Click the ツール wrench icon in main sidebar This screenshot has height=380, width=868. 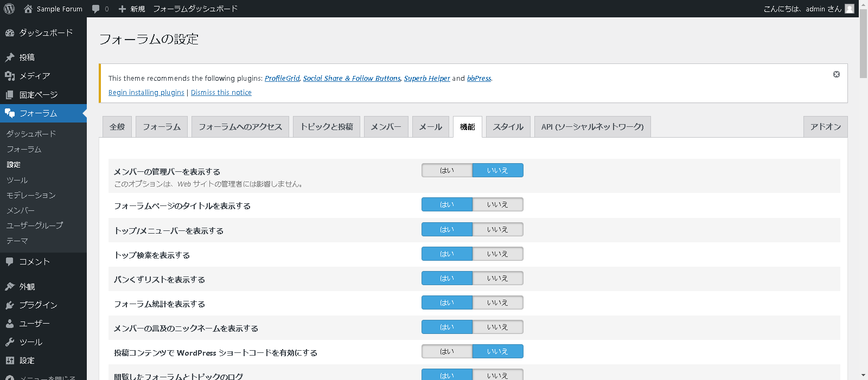tap(10, 342)
